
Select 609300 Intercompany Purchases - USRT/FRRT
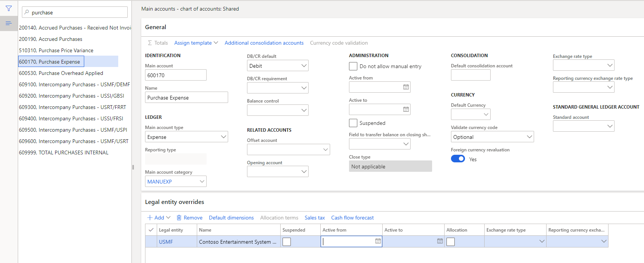(73, 107)
